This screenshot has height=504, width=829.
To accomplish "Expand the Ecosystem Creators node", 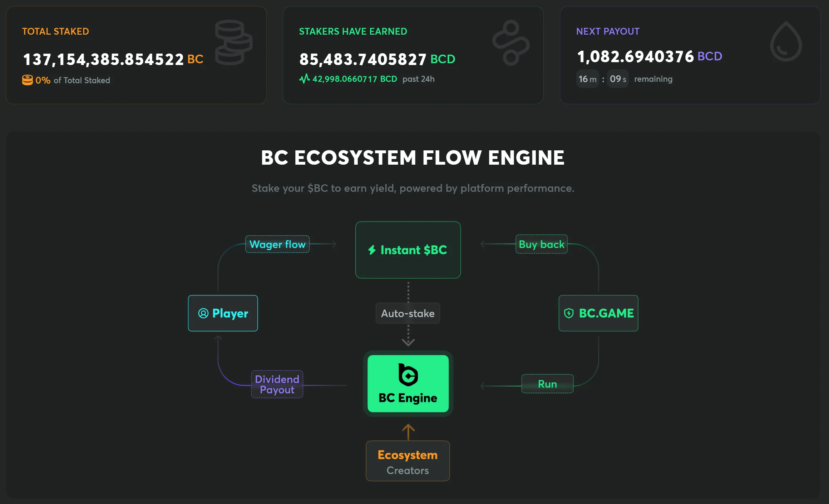I will tap(407, 461).
